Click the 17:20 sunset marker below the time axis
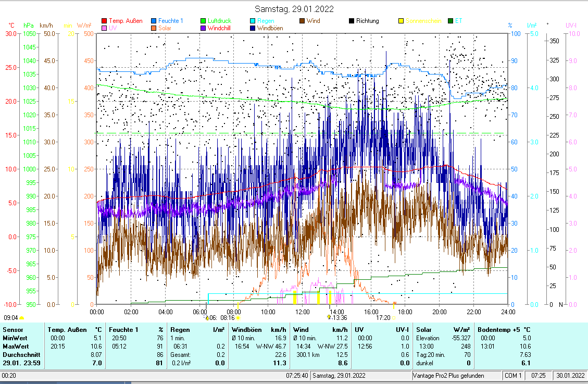 pyautogui.click(x=383, y=317)
